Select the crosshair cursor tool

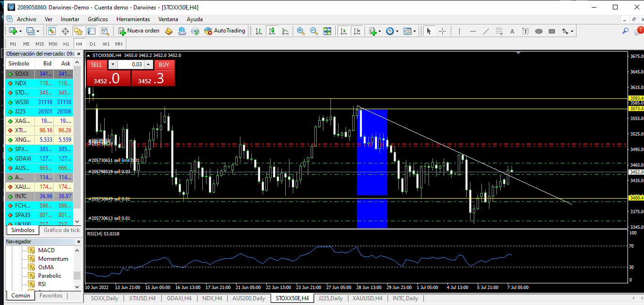pos(442,31)
